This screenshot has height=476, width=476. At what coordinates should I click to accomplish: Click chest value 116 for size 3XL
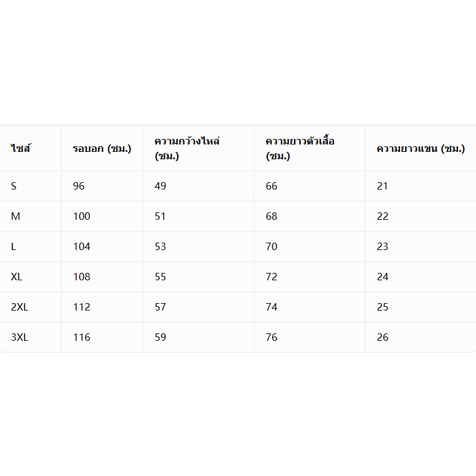[x=81, y=337]
